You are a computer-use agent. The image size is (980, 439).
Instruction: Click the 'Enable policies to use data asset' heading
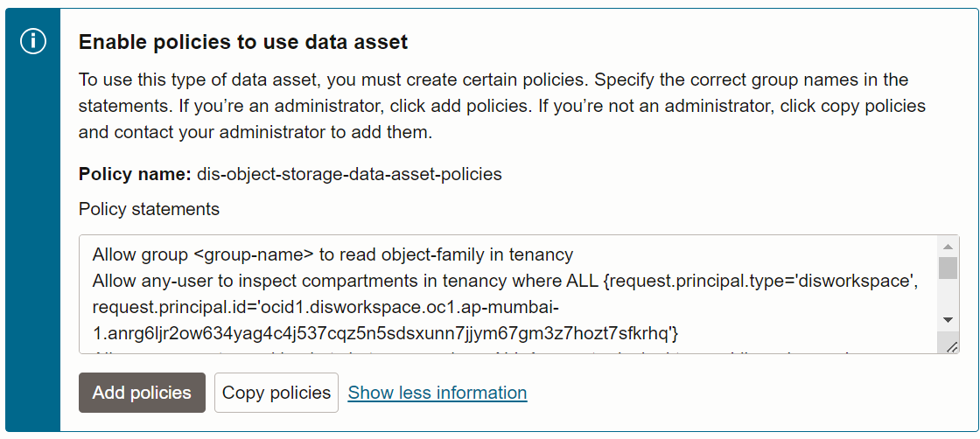pyautogui.click(x=243, y=42)
